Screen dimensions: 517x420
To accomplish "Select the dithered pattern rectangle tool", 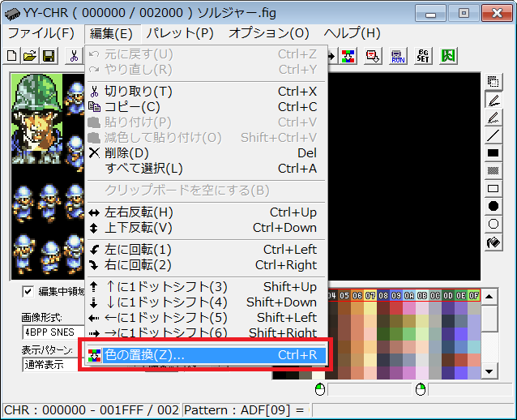I will (x=493, y=170).
